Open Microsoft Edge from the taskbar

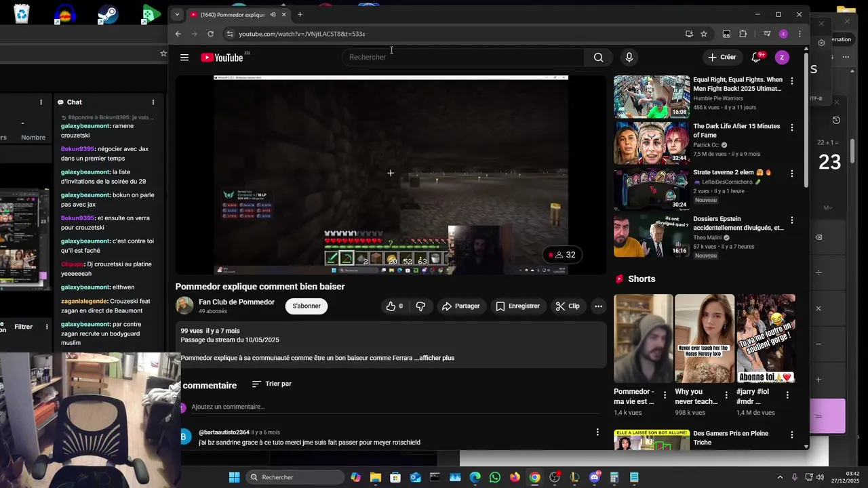475,477
